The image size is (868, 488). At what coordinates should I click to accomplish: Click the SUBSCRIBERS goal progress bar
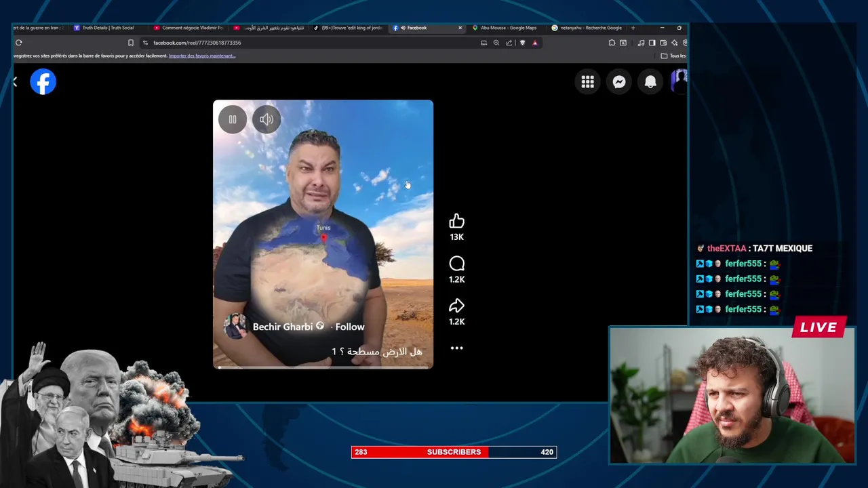click(454, 452)
